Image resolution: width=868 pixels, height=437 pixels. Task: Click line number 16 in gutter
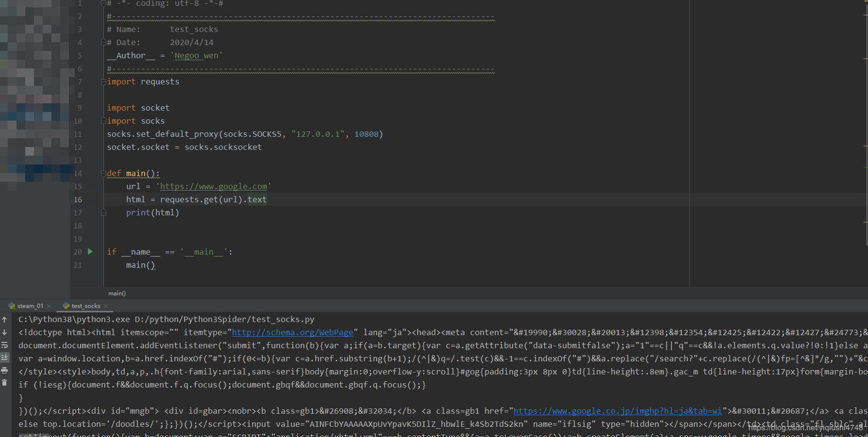[x=78, y=200]
